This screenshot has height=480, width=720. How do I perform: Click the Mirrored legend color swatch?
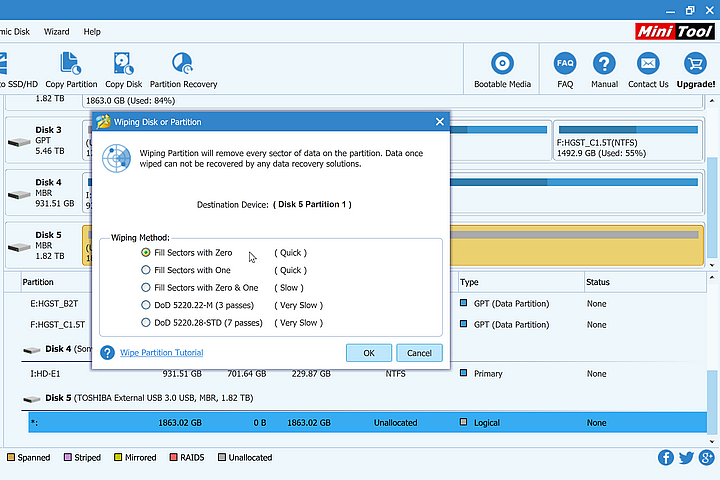(118, 457)
